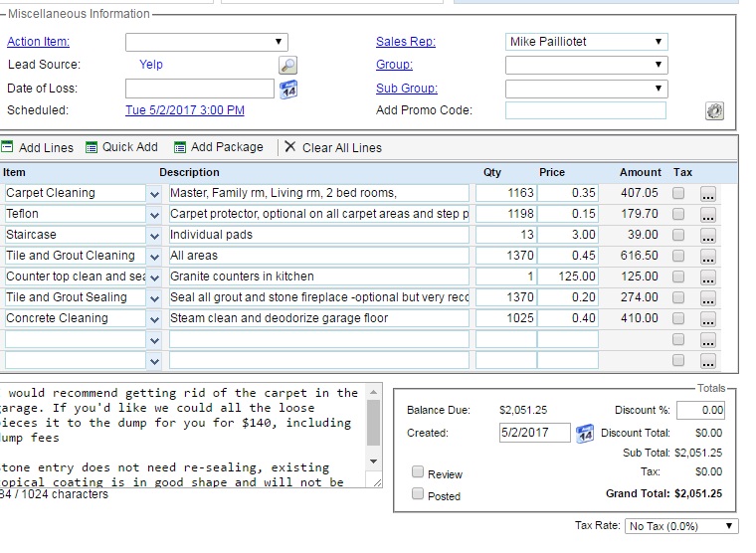
Task: Click the Sub Group link
Action: (407, 89)
